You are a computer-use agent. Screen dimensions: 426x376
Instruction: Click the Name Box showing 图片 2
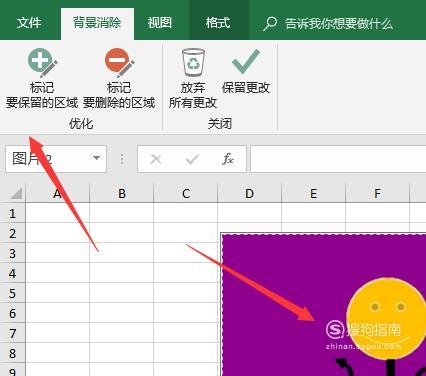[56, 159]
